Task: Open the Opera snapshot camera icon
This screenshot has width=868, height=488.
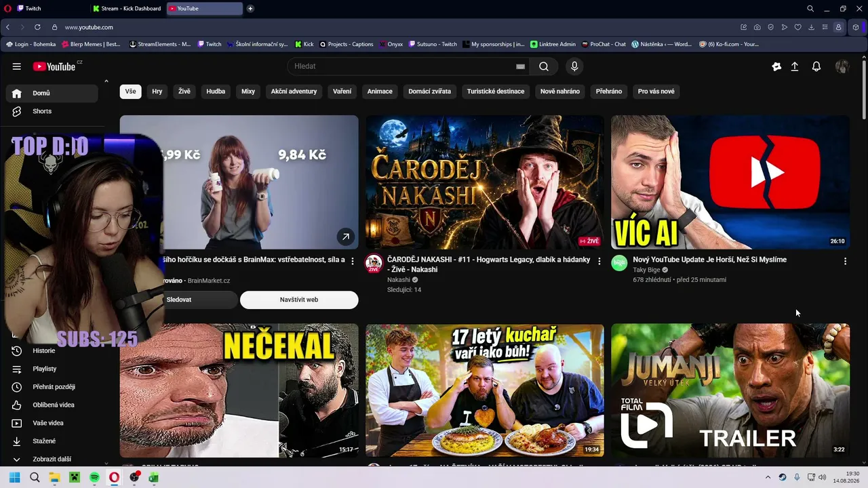Action: (757, 27)
